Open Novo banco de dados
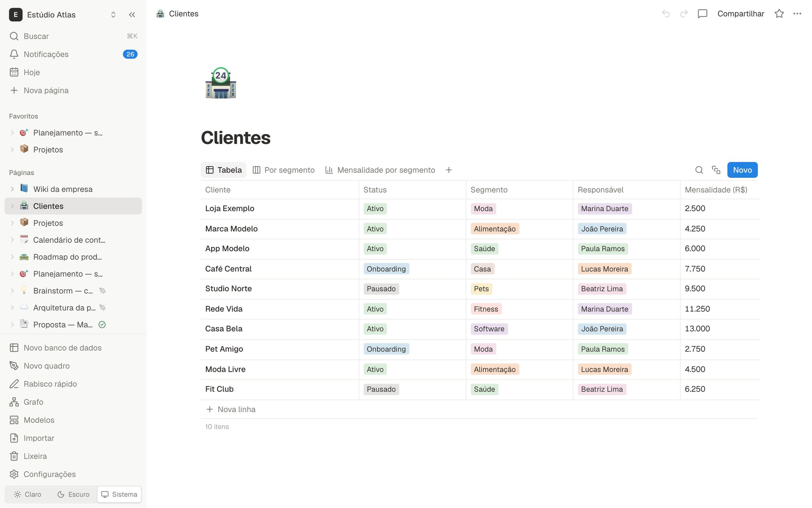Image resolution: width=812 pixels, height=508 pixels. [73, 347]
